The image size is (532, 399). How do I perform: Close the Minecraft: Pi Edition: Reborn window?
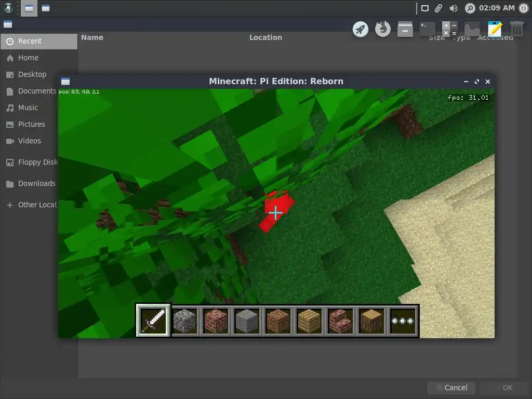pyautogui.click(x=487, y=82)
